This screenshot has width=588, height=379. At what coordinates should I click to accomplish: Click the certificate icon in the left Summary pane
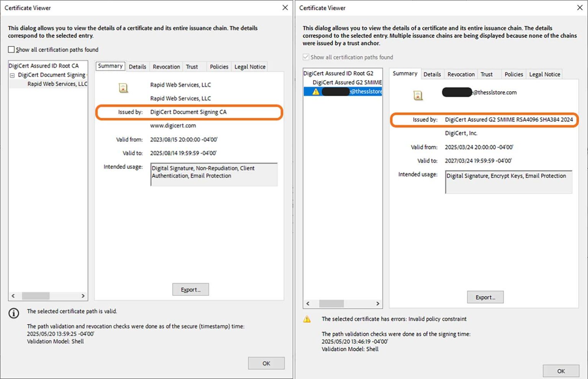tap(123, 87)
